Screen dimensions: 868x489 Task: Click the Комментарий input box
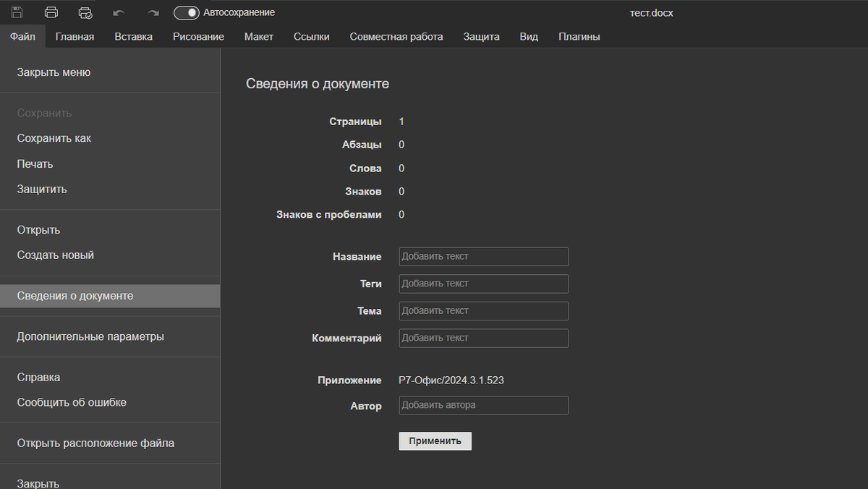pos(483,338)
